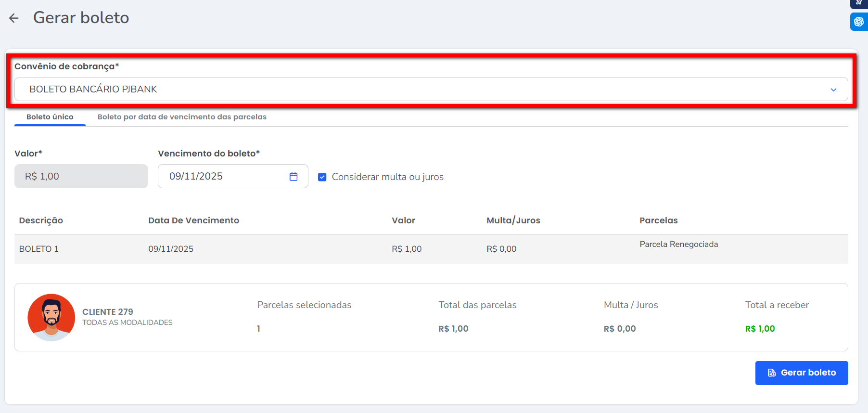Open Boleto por data de vencimento das parcelas tab
Screen dimensions: 868x413
click(x=182, y=117)
